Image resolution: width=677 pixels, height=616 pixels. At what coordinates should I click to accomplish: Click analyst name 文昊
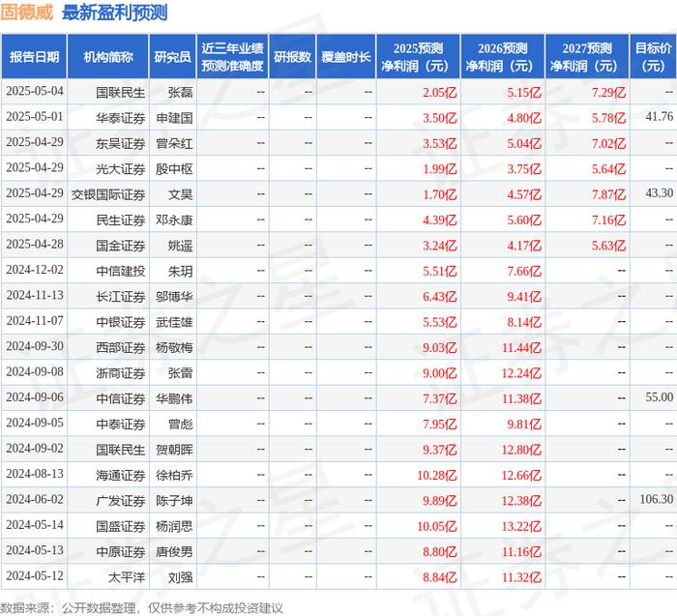(x=180, y=194)
